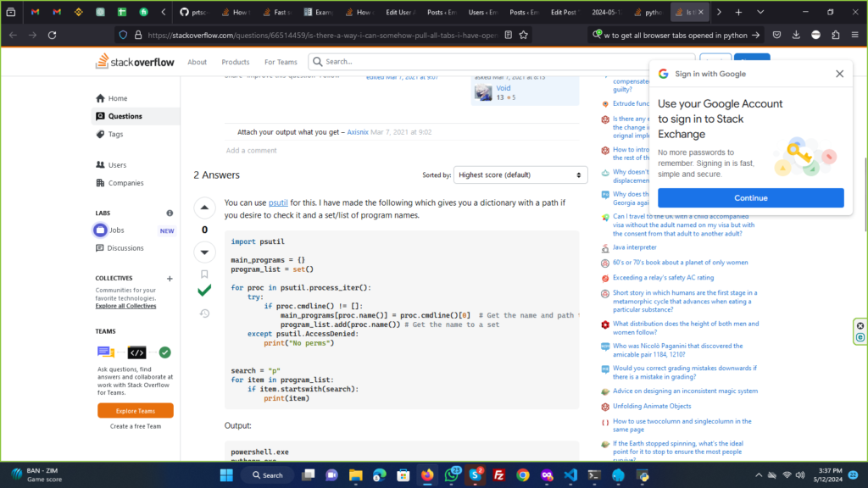Open the Products menu

(x=236, y=62)
